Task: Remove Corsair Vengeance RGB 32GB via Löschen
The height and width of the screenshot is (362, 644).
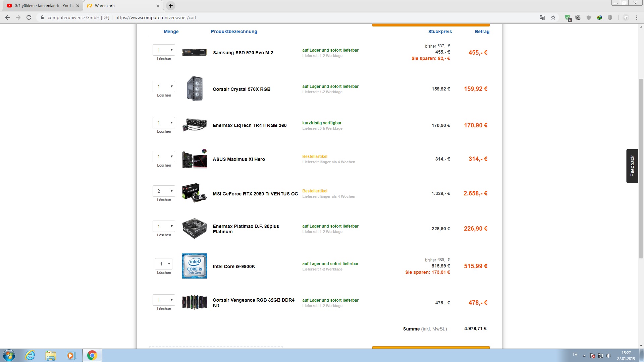Action: [164, 309]
